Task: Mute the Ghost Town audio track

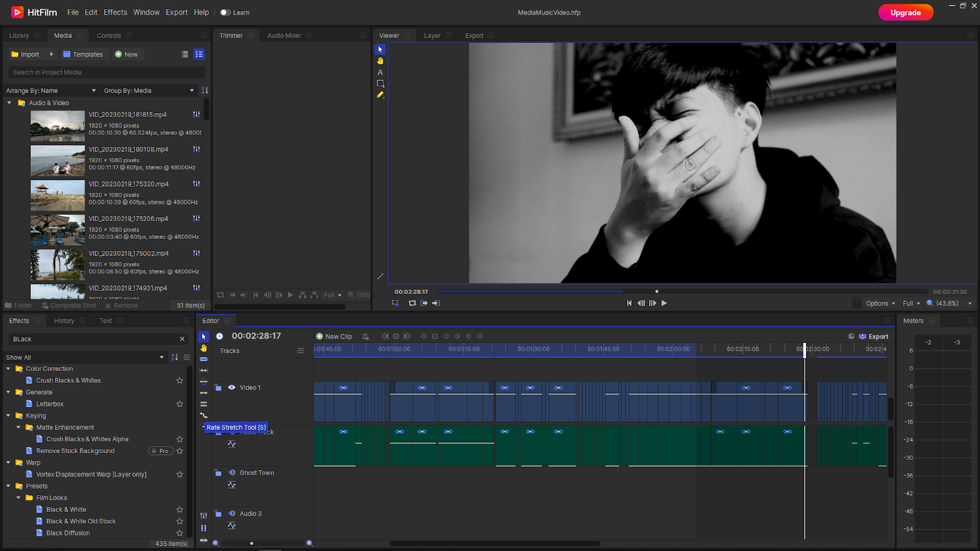Action: pyautogui.click(x=232, y=473)
